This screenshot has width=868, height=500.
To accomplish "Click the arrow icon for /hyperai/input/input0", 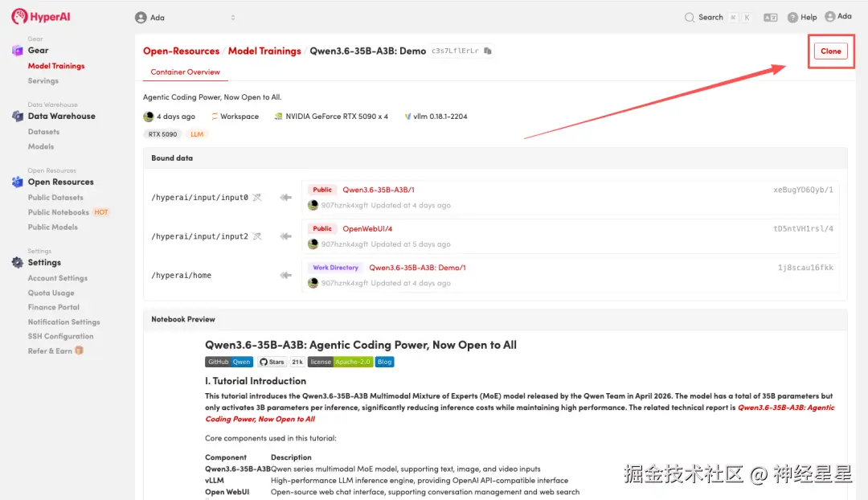I will 285,197.
